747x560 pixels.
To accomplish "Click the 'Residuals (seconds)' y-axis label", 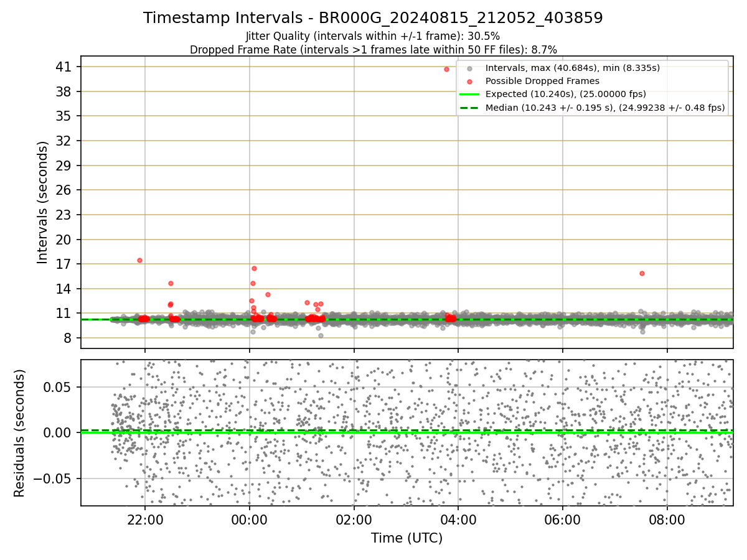I will click(20, 433).
